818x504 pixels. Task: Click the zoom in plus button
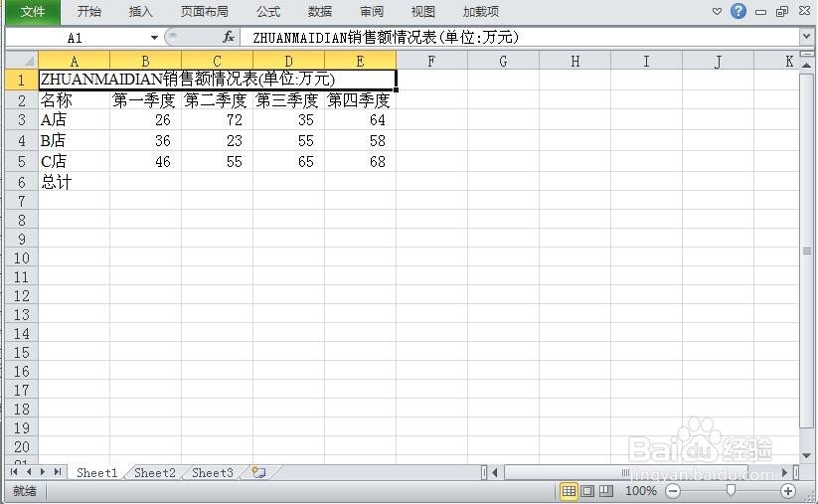point(788,491)
